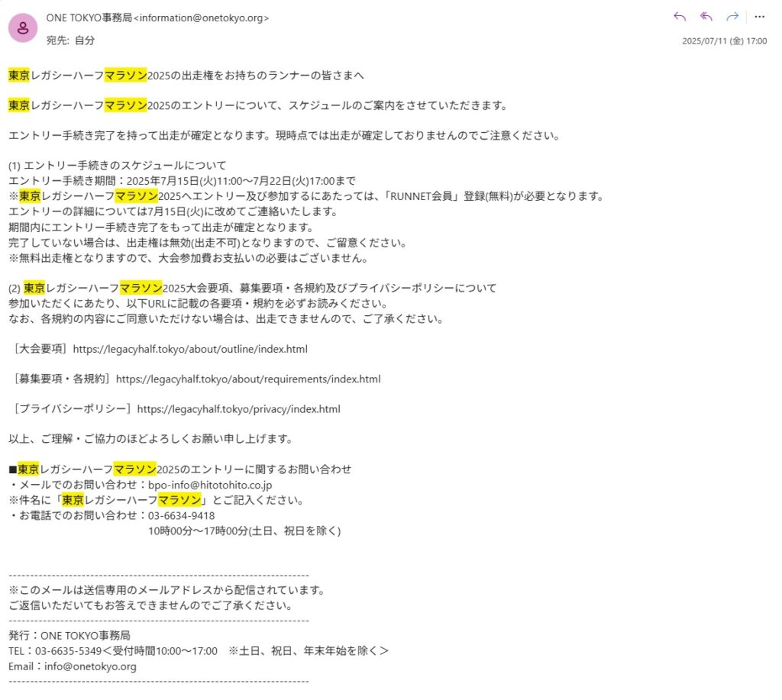Click the footer line 発行：ONE TOKYO事務局

point(69,635)
